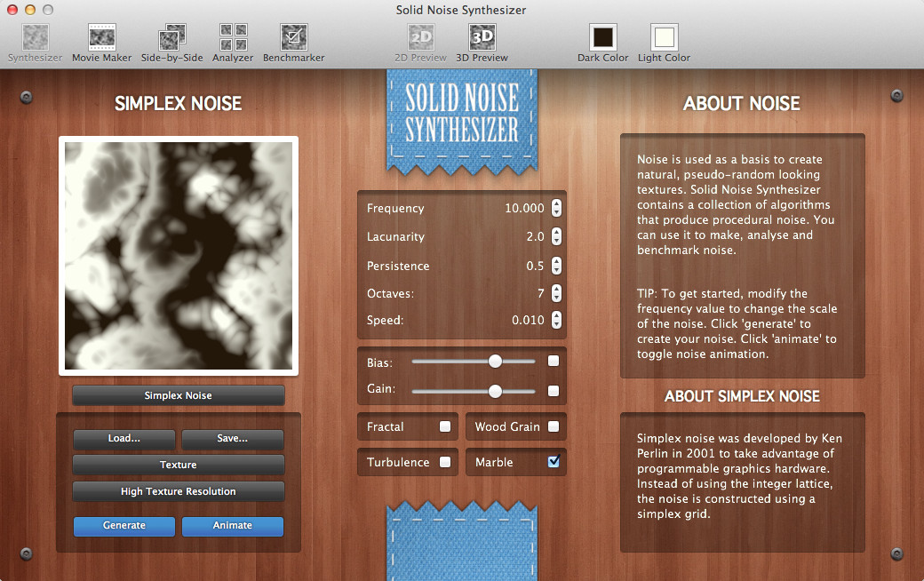Click the Marble label

494,463
